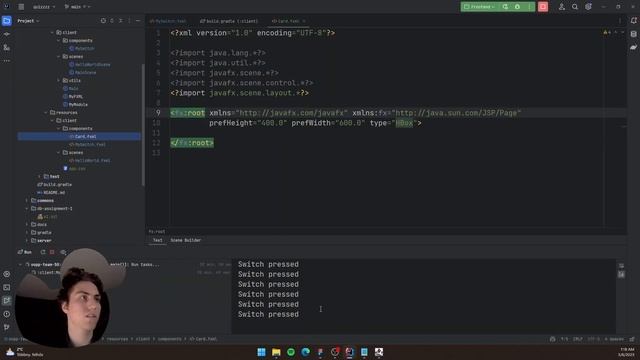Open IDE settings gear icon
The image size is (640, 360).
588,7
